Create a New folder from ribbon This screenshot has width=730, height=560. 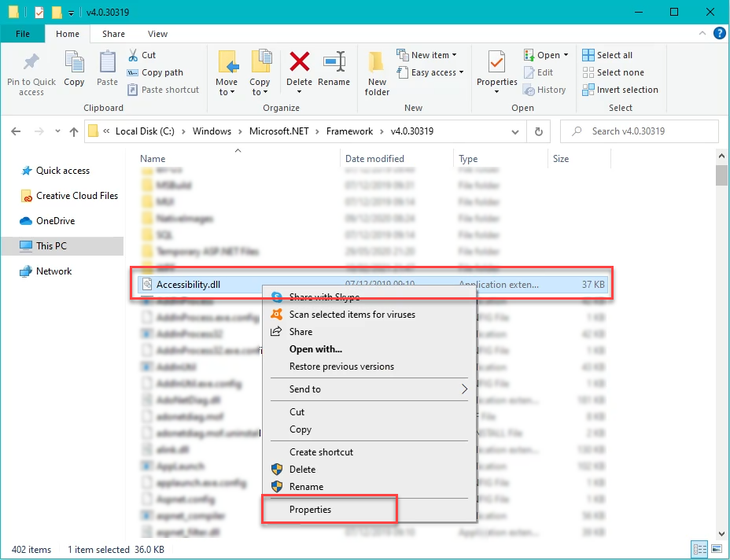click(x=377, y=74)
